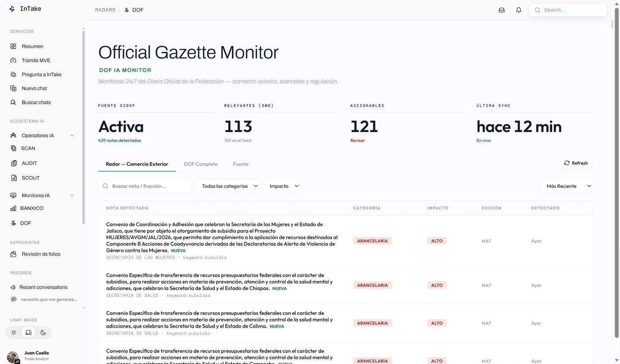620x364 pixels.
Task: Click the DOF sidebar hand-coin icon
Action: point(13,223)
